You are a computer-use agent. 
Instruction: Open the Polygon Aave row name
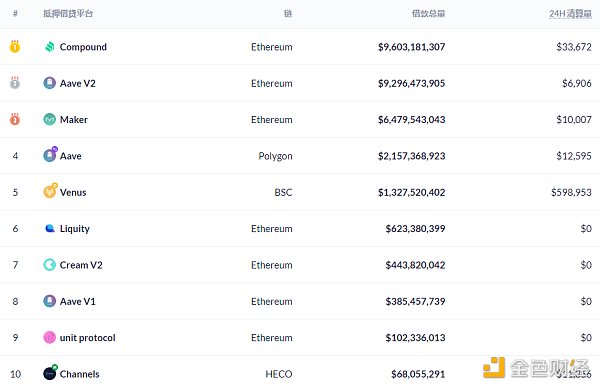point(71,156)
